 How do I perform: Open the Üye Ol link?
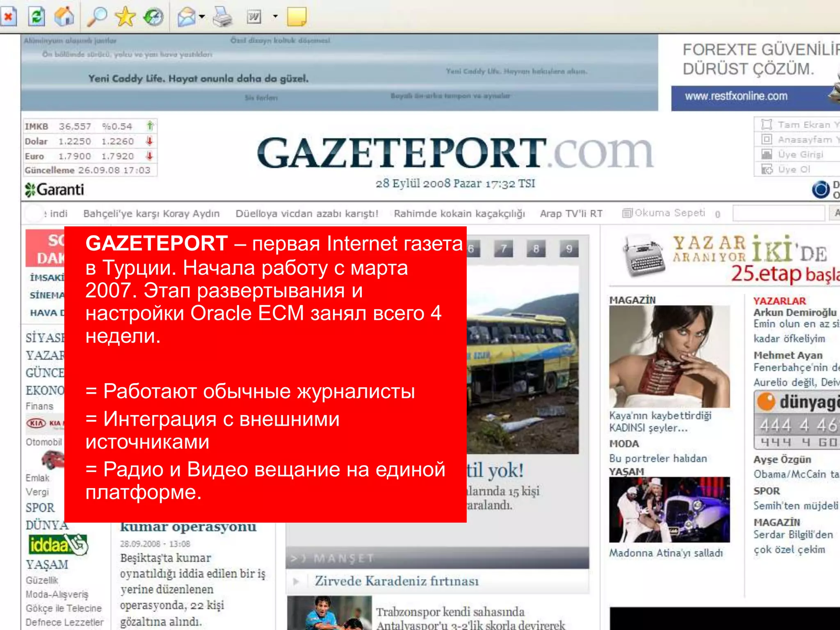click(x=794, y=169)
